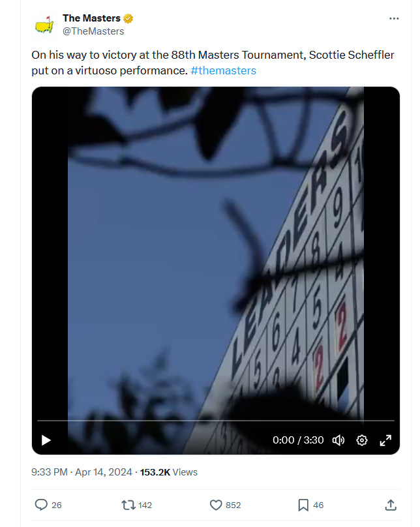Click the gold verified badge
The image size is (420, 527).
coord(128,18)
